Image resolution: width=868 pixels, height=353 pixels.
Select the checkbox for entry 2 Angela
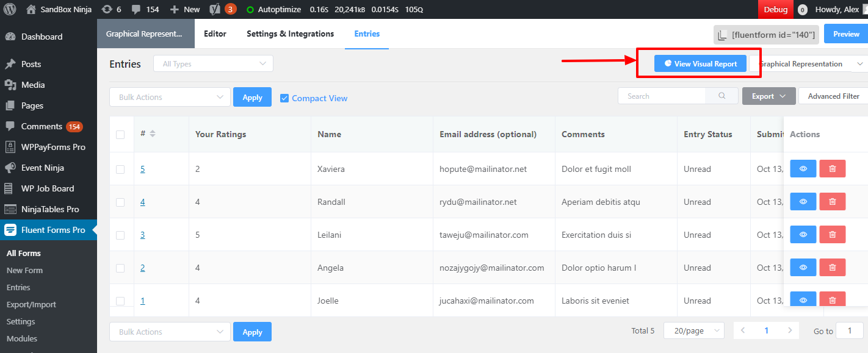(x=120, y=268)
